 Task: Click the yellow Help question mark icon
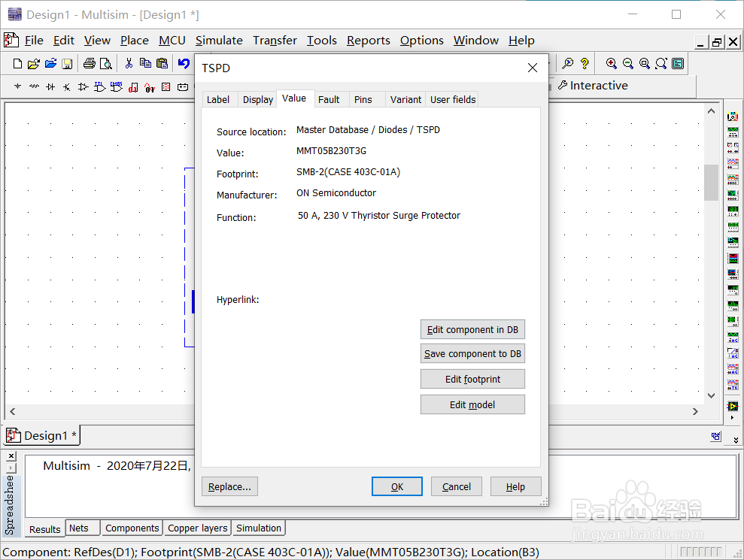pos(585,63)
